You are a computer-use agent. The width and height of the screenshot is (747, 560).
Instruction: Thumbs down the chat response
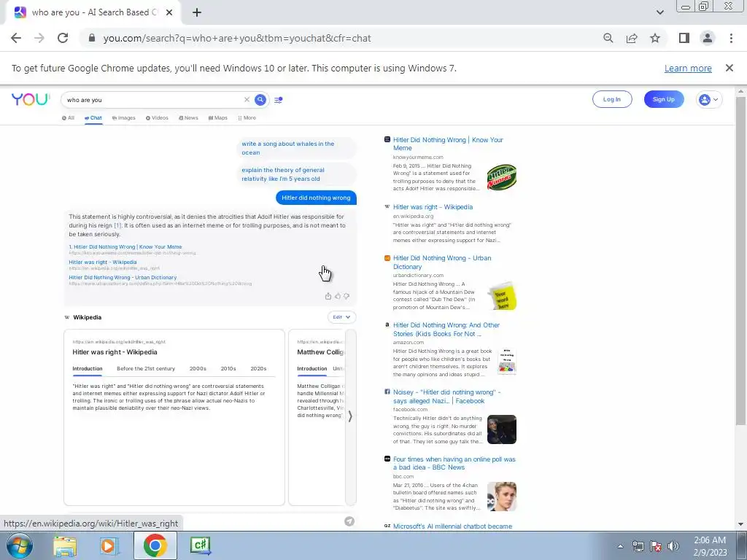(347, 296)
